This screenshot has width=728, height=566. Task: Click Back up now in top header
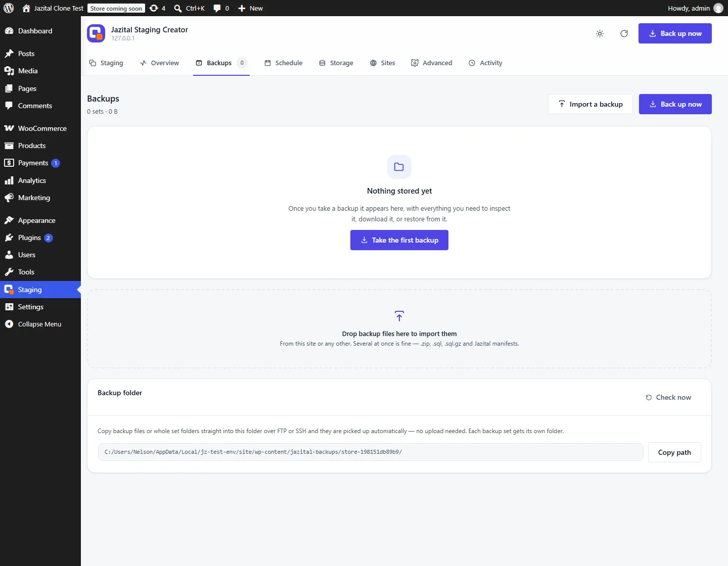coord(675,33)
